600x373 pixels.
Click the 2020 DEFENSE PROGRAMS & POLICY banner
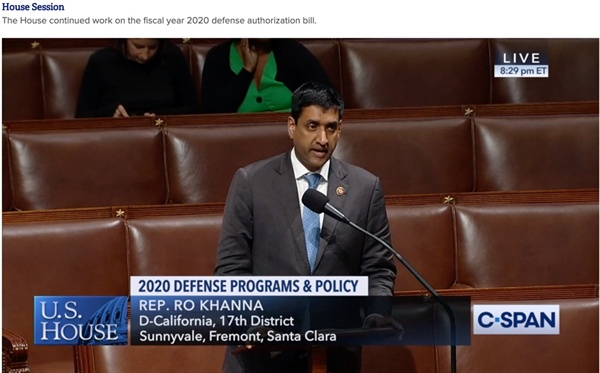point(249,286)
